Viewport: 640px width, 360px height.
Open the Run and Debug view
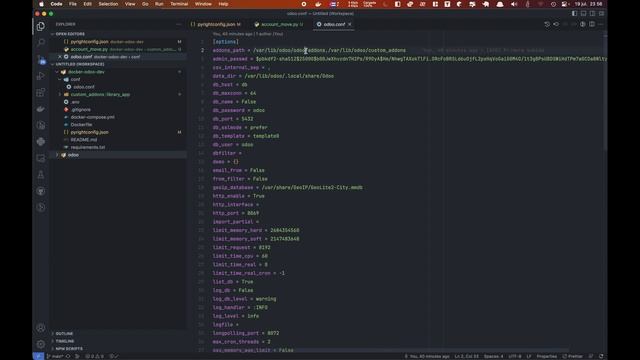[x=41, y=76]
